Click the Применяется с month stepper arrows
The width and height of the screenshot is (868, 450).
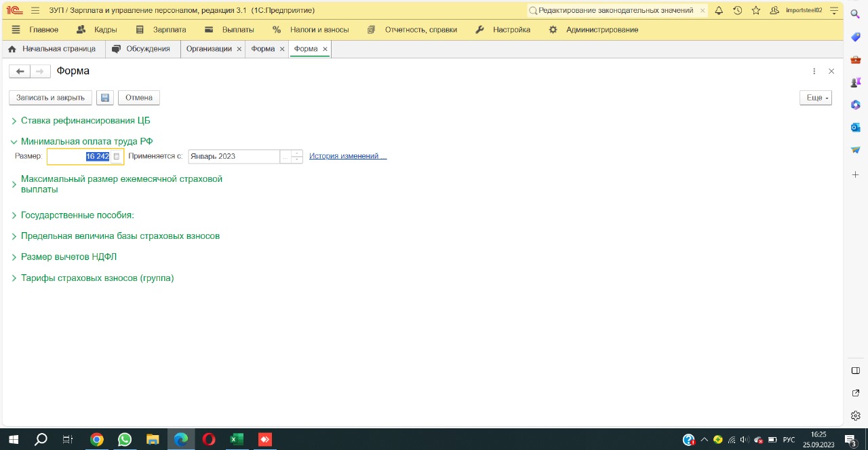(297, 157)
